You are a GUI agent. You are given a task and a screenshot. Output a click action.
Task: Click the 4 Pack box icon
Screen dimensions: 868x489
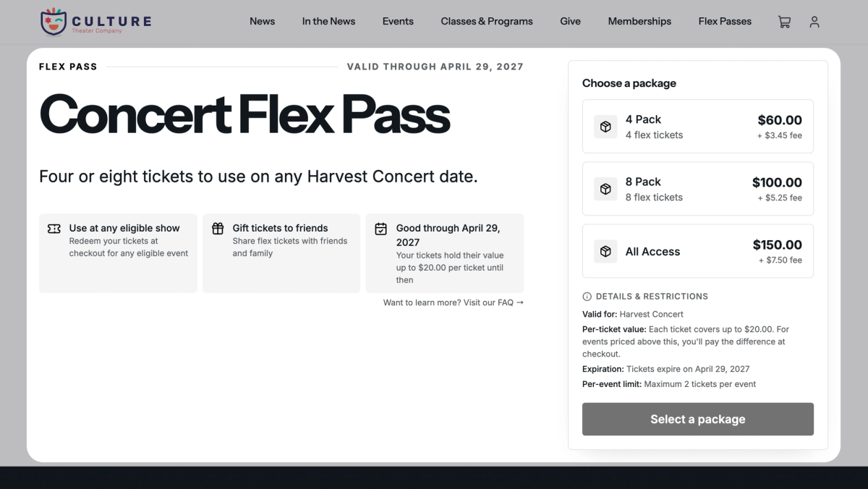click(x=605, y=127)
